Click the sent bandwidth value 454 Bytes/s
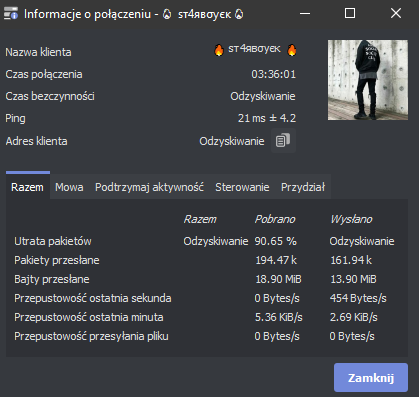 [358, 298]
